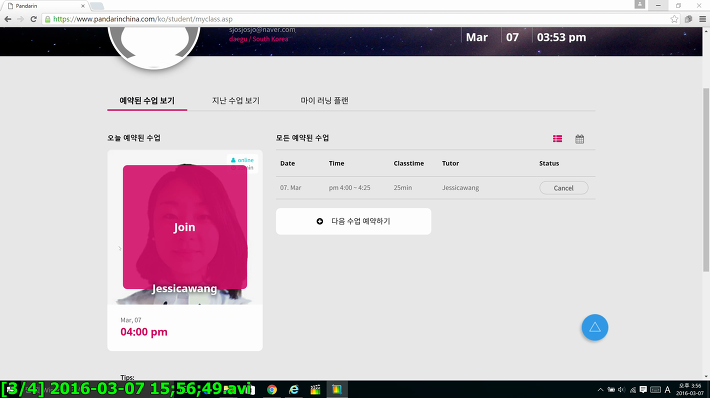The image size is (710, 398).
Task: Open a new browser tab
Action: point(97,6)
